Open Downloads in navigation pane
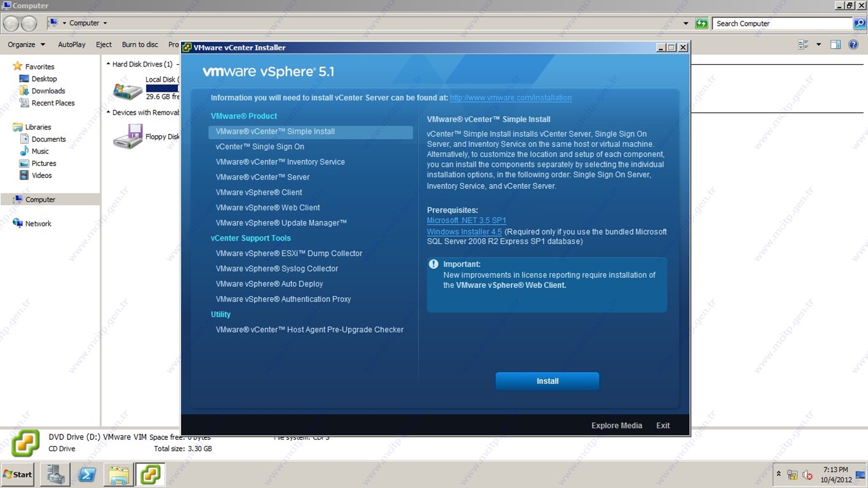This screenshot has height=488, width=868. click(x=43, y=91)
